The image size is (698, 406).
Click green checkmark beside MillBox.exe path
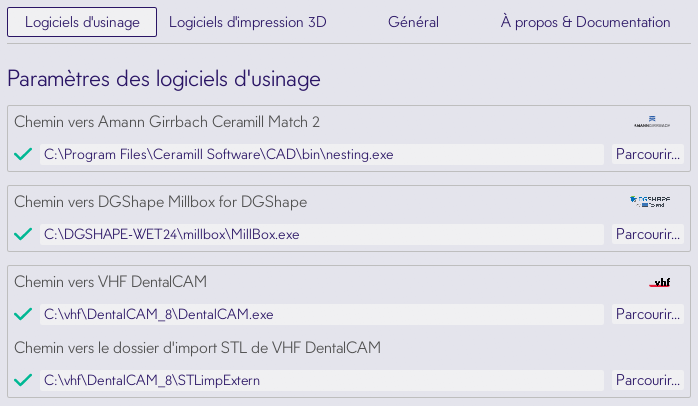pos(24,234)
